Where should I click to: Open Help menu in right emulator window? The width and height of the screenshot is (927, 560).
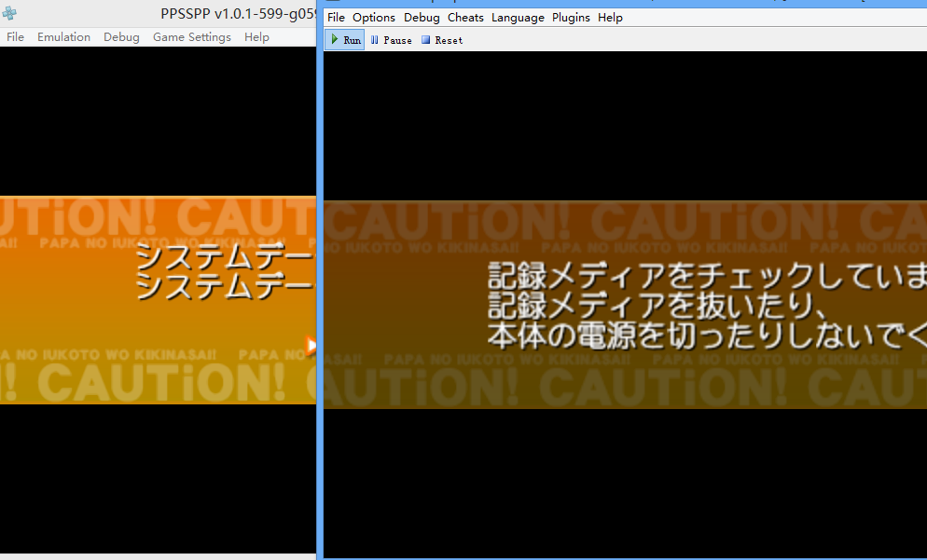610,18
